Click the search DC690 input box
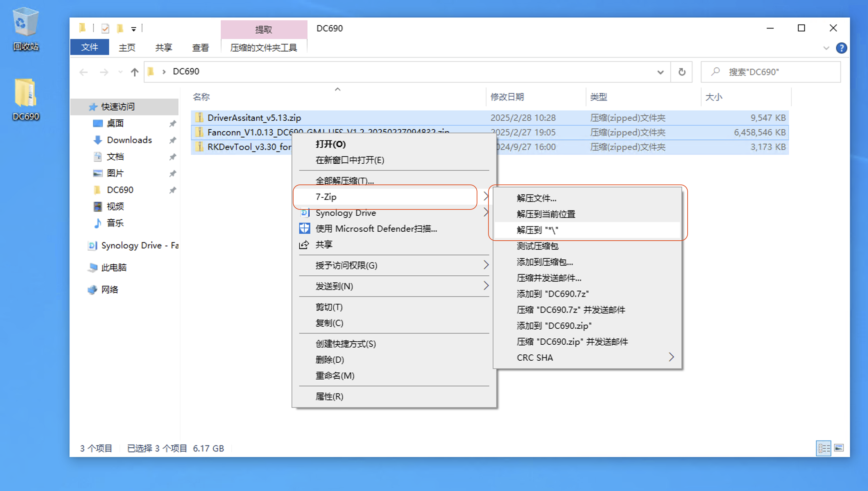Image resolution: width=868 pixels, height=491 pixels. point(771,72)
